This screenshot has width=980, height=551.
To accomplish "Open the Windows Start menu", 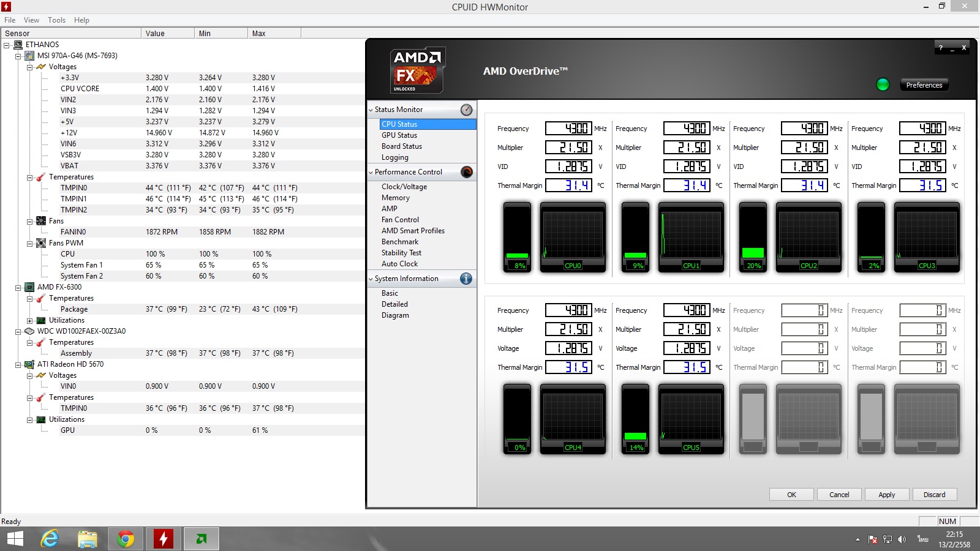I will click(x=15, y=539).
